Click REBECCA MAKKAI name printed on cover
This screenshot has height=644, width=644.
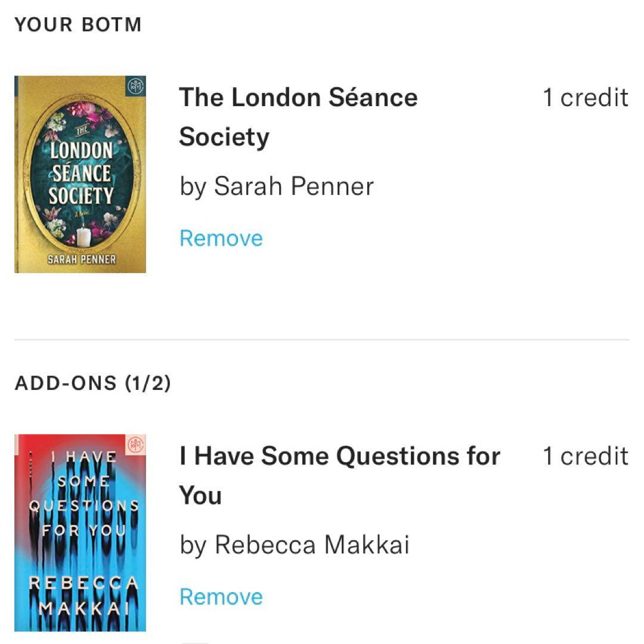[x=83, y=595]
